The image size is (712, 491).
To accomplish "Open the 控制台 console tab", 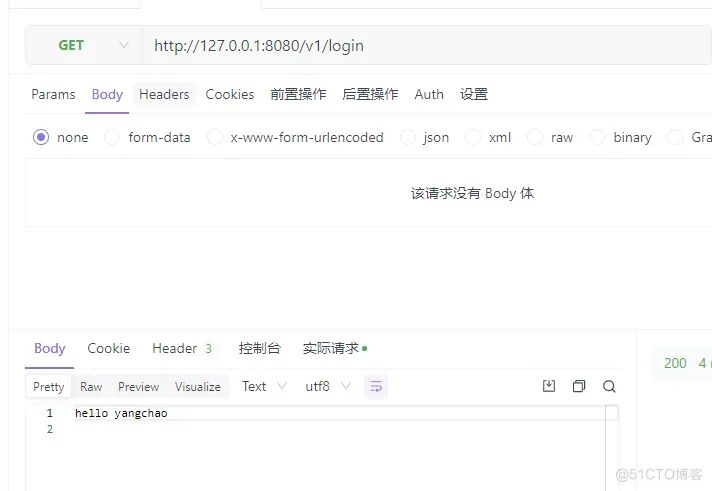I will point(260,348).
